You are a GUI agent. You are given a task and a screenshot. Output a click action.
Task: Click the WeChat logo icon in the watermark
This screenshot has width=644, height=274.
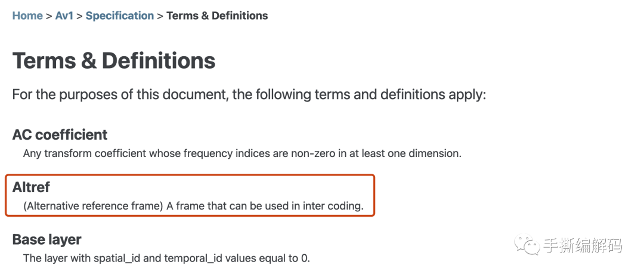[x=527, y=244]
